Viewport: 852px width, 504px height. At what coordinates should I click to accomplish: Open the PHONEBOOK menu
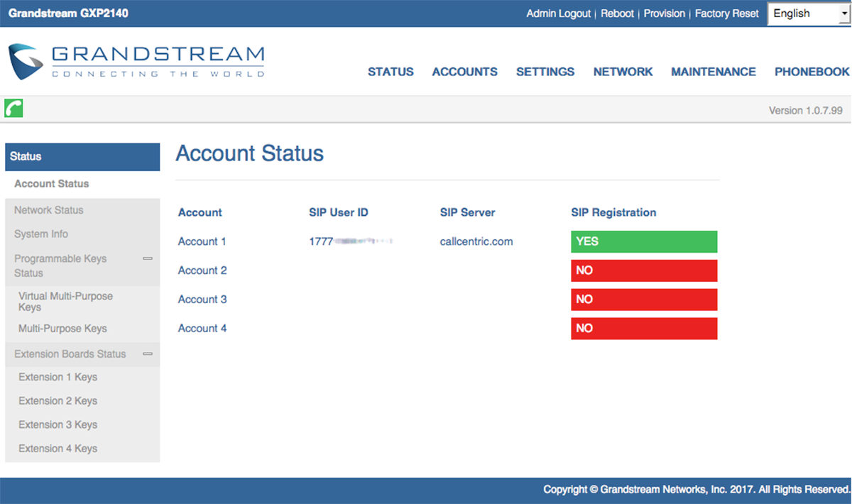812,72
